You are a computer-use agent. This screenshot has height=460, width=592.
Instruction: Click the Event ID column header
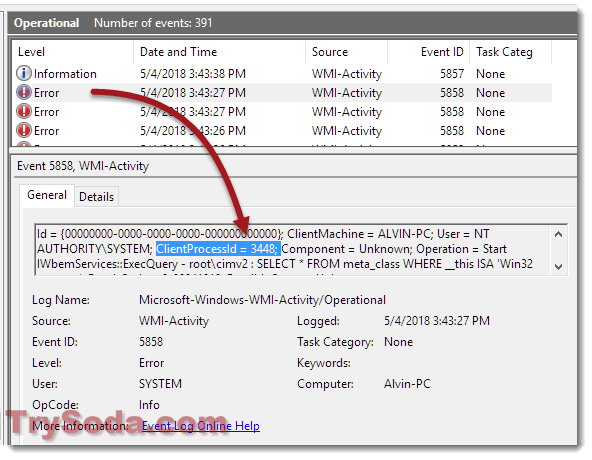(x=429, y=52)
